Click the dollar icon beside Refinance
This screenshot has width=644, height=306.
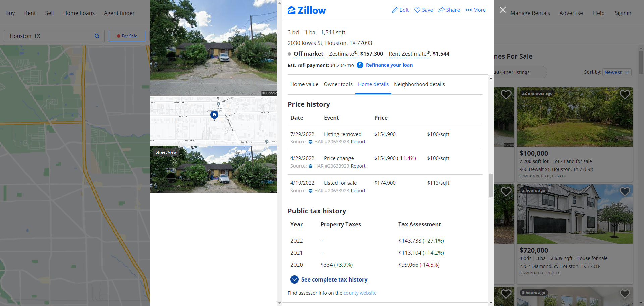360,65
